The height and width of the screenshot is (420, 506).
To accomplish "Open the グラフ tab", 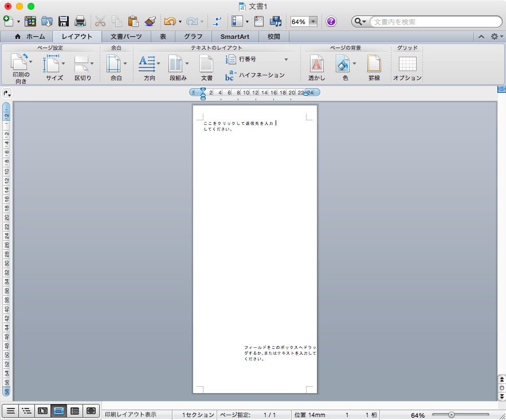I will click(193, 37).
